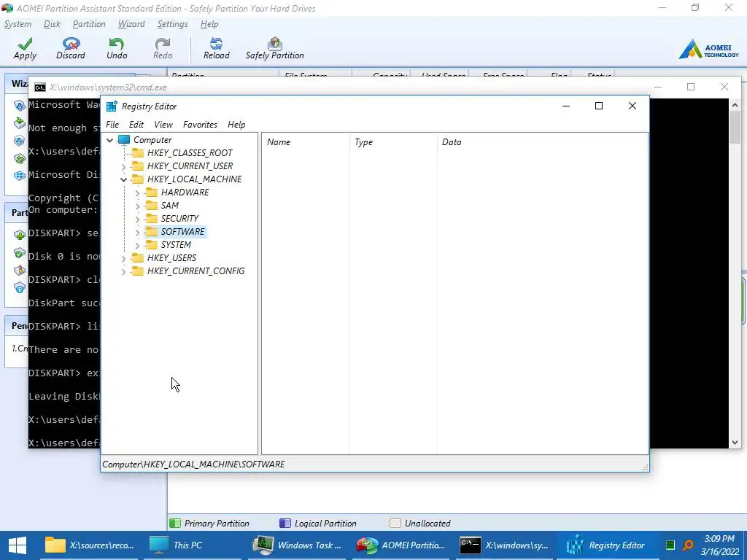
Task: Maximize the Registry Editor window
Action: 599,106
